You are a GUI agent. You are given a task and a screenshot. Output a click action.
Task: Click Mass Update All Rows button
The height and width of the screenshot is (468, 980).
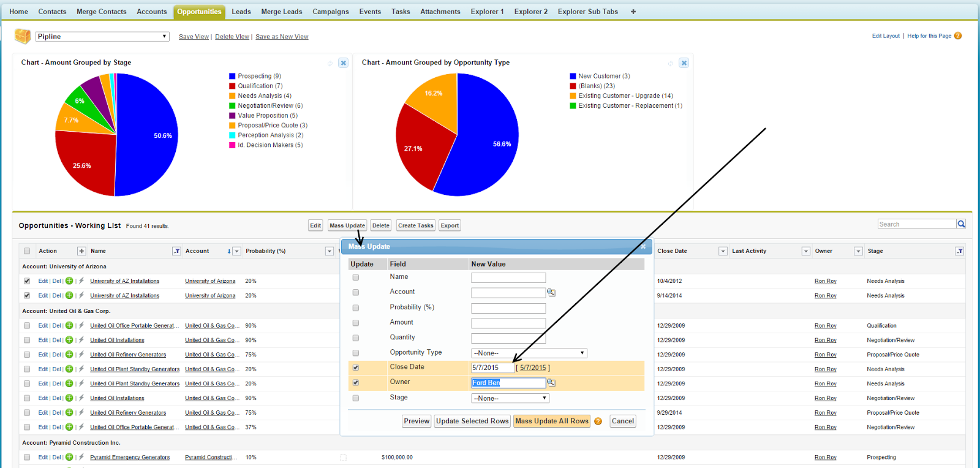pos(552,421)
